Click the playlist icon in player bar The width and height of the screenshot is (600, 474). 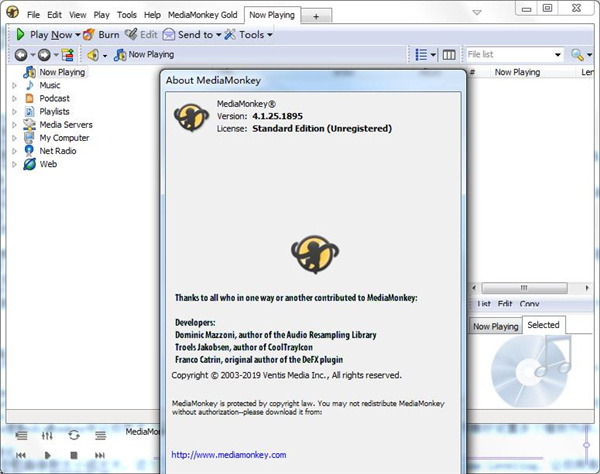click(x=21, y=435)
